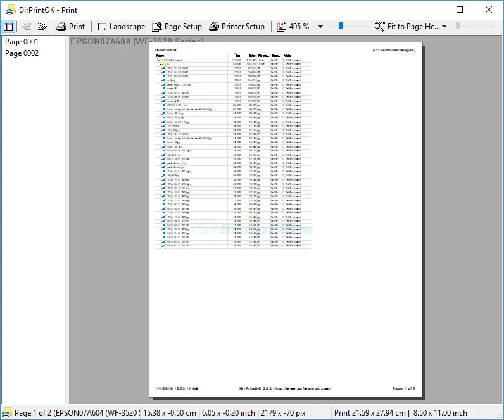This screenshot has height=420, width=504.
Task: Click status text '2179 x -70 pix'
Action: point(283,413)
